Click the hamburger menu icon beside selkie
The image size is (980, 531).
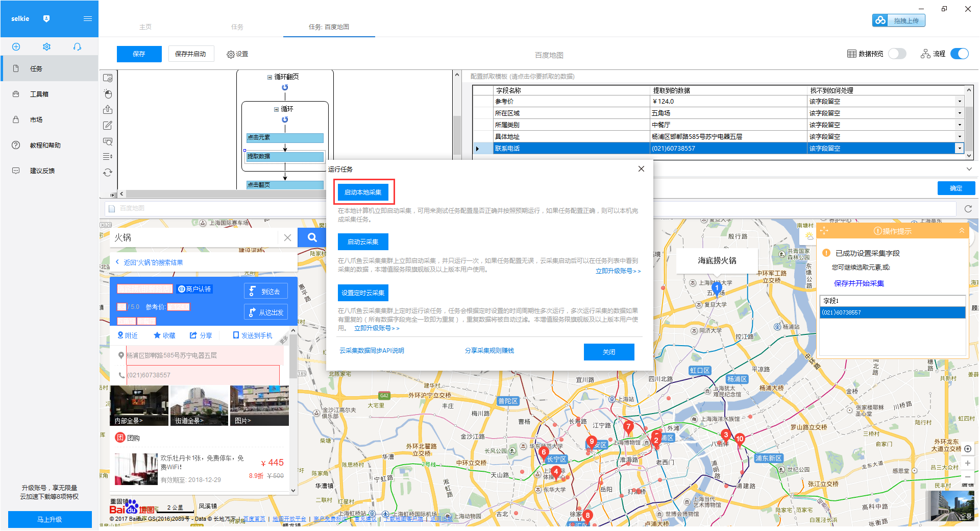[x=88, y=19]
